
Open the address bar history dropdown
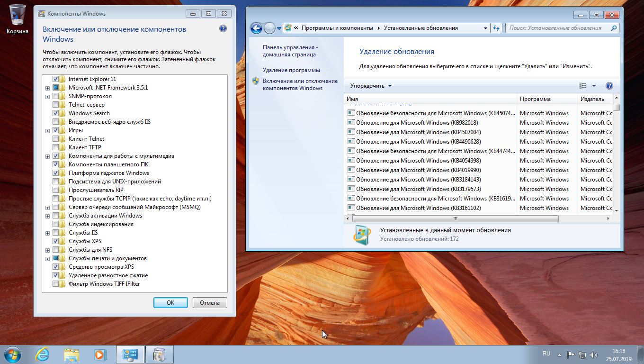pos(485,28)
